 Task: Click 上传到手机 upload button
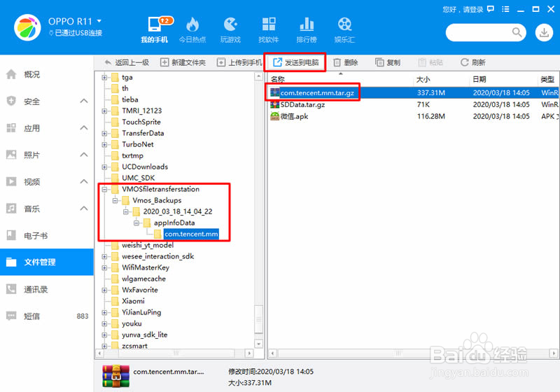pyautogui.click(x=239, y=62)
